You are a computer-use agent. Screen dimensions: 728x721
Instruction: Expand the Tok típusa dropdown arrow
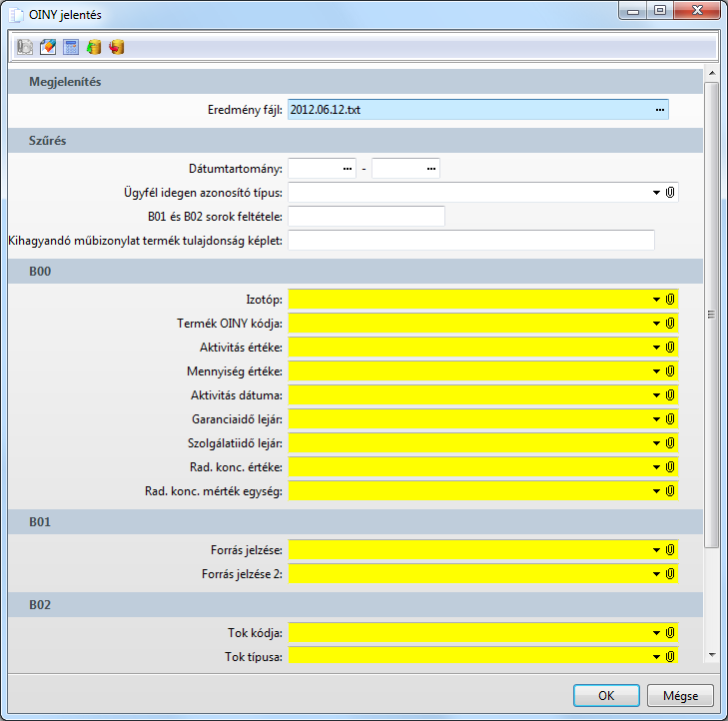point(656,656)
